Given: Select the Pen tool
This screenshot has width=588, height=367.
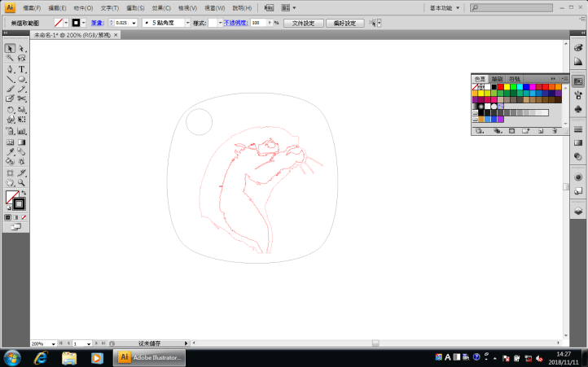Looking at the screenshot, I should (11, 69).
